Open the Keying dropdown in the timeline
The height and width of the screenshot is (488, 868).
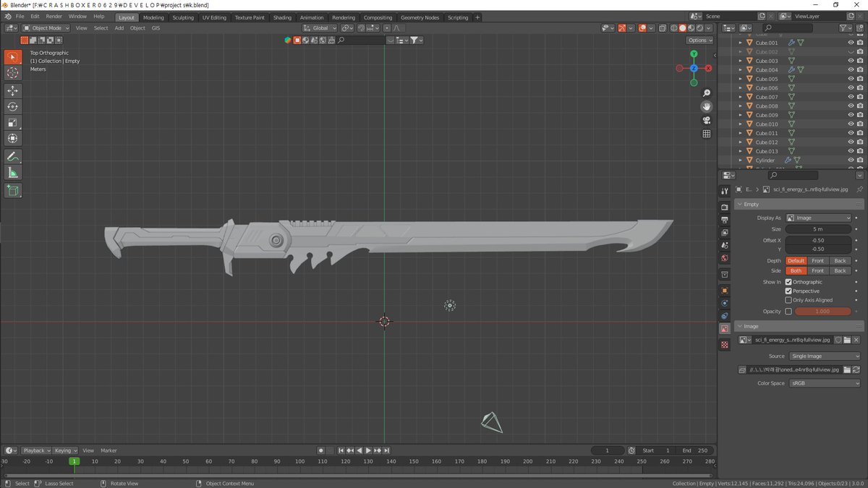(66, 450)
